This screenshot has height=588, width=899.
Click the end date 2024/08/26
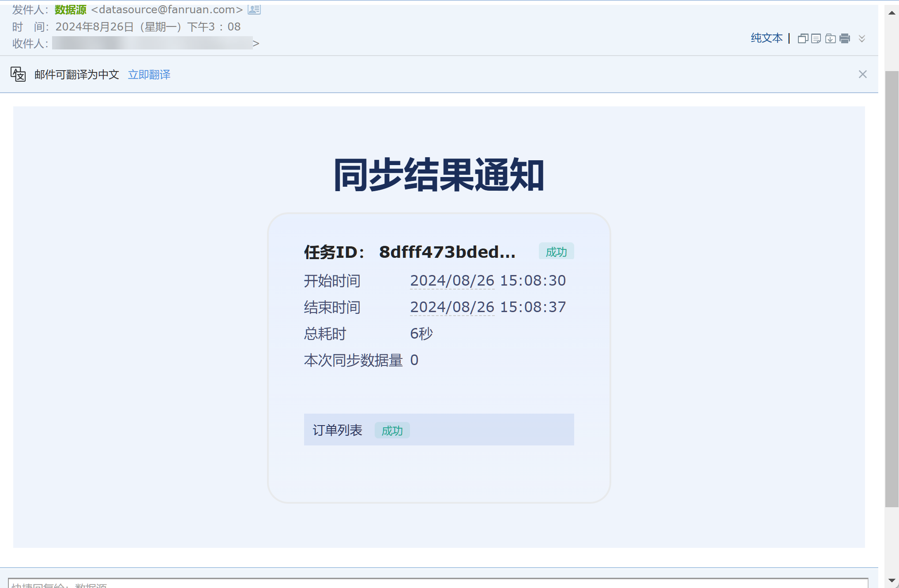452,307
